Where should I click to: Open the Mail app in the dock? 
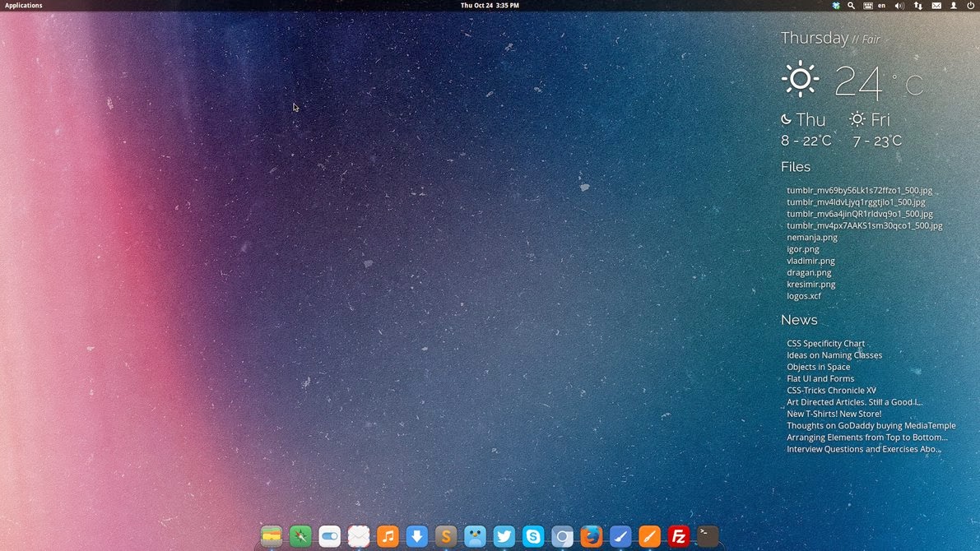tap(359, 536)
